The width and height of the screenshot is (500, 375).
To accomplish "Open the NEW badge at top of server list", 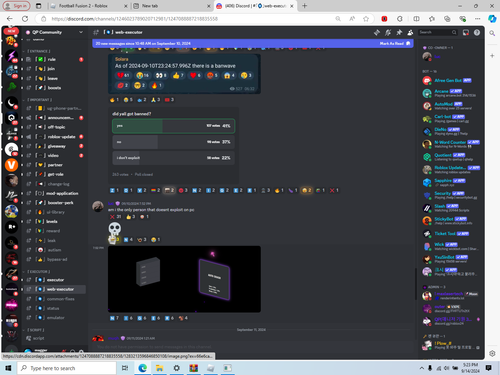I will pos(11,31).
